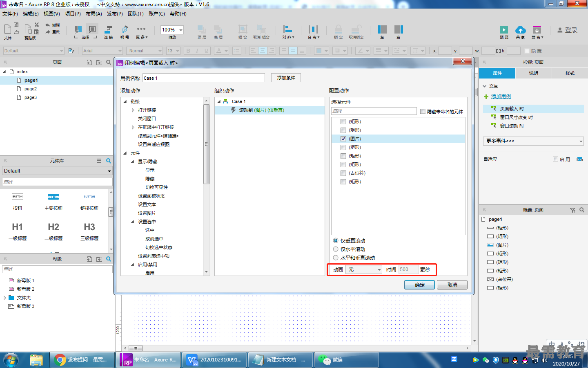
Task: Open the Align (对齐) toolbar icon
Action: tap(288, 29)
